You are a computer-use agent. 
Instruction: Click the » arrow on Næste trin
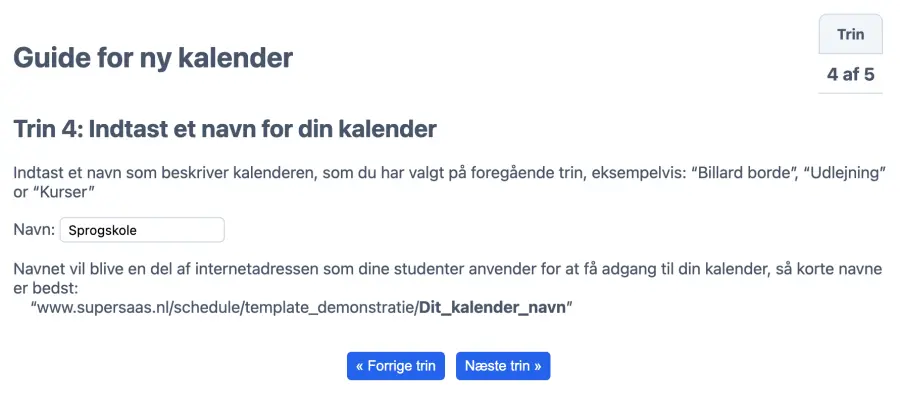pyautogui.click(x=537, y=366)
